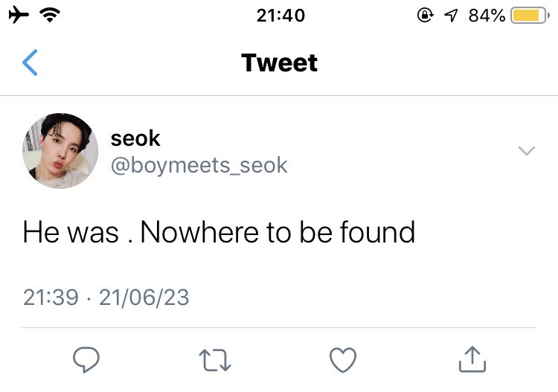Tap the display name seok
Screen dimensions: 558x392
click(x=135, y=138)
